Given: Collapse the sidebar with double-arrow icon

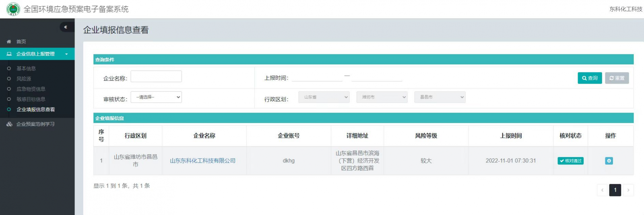Looking at the screenshot, I should coord(66,27).
